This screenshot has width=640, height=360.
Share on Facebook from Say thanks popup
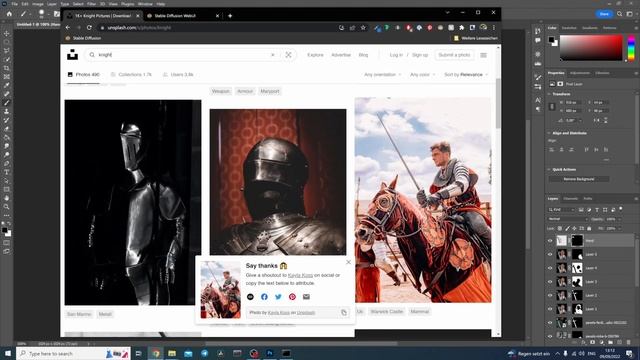click(264, 297)
